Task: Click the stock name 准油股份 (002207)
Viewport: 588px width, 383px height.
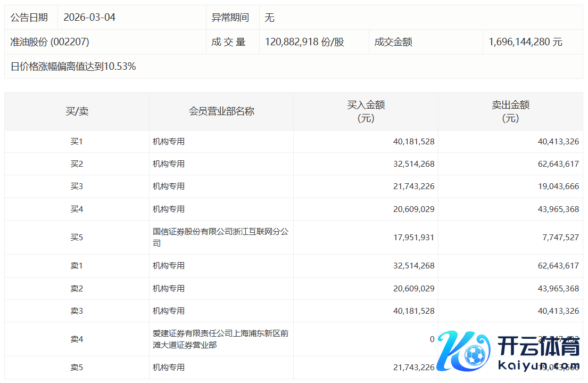Action: pos(50,42)
